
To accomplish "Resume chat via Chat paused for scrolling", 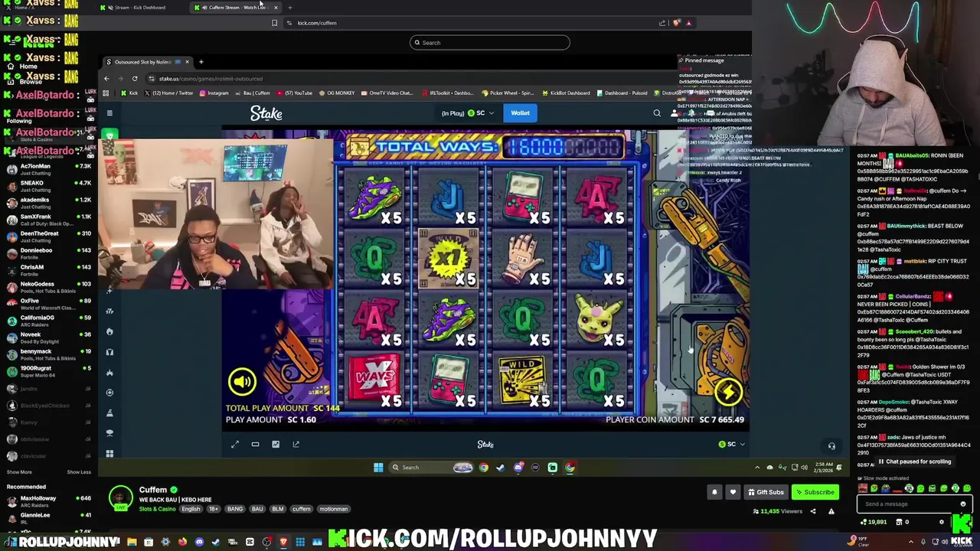I will coord(914,461).
